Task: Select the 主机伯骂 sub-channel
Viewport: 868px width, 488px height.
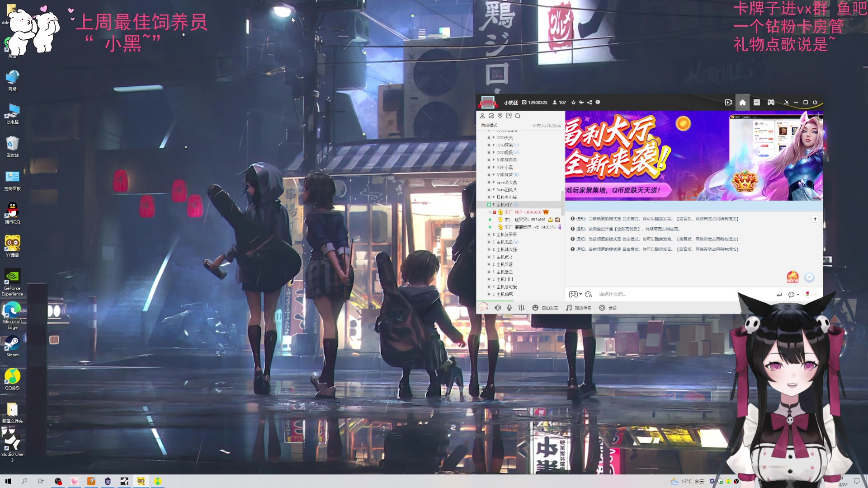Action: tap(505, 294)
